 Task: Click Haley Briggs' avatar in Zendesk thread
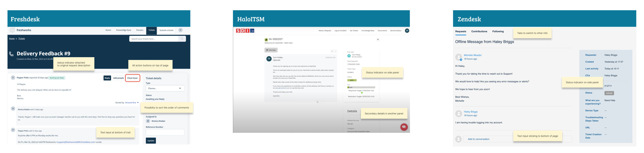pos(458,114)
